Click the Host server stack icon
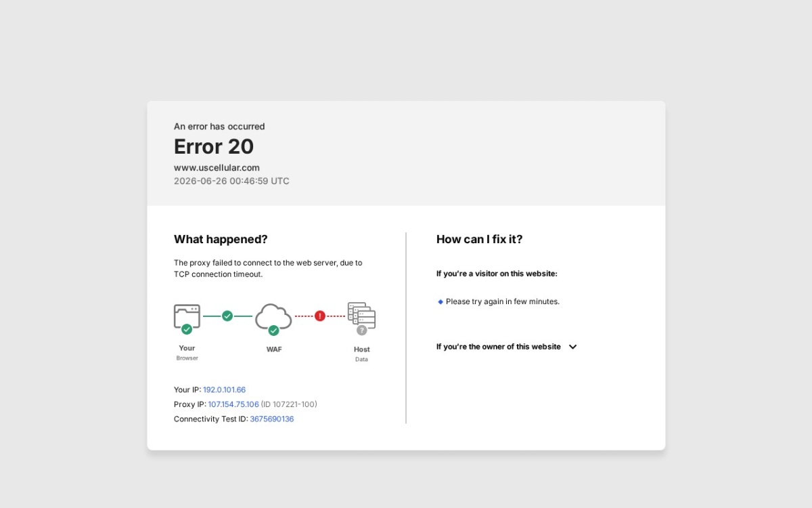812x508 pixels. click(x=361, y=316)
